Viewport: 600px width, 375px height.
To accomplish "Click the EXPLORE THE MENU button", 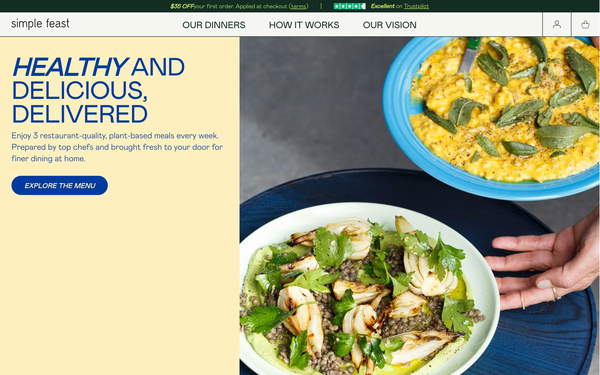I will (x=60, y=186).
